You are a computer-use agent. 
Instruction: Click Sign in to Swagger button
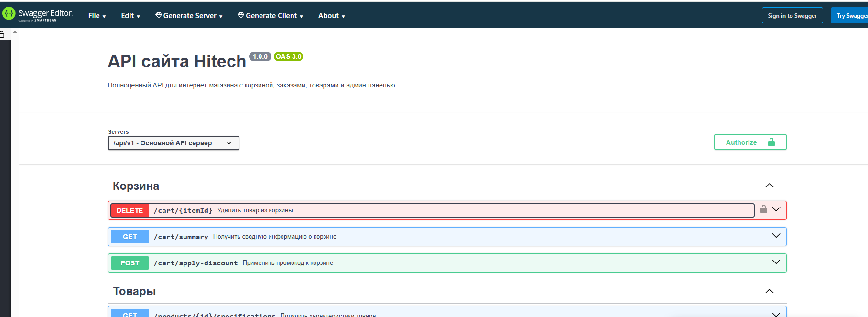click(x=792, y=15)
